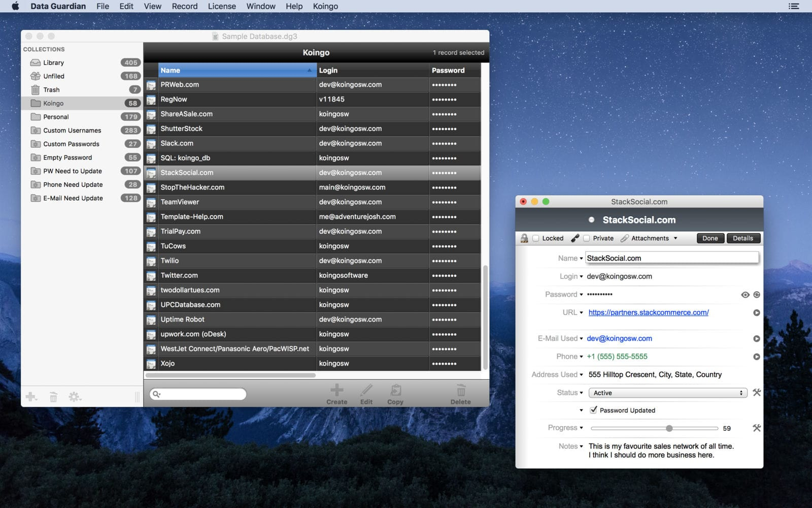Reveal password with the eye icon
This screenshot has width=812, height=508.
(745, 295)
